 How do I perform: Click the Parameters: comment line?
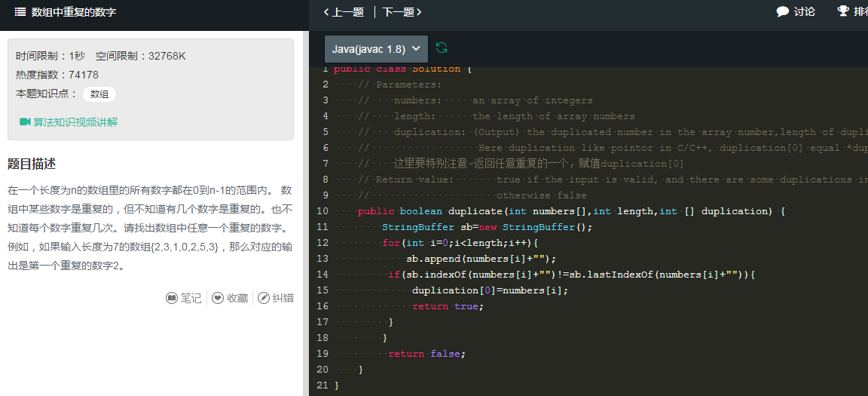coord(400,84)
